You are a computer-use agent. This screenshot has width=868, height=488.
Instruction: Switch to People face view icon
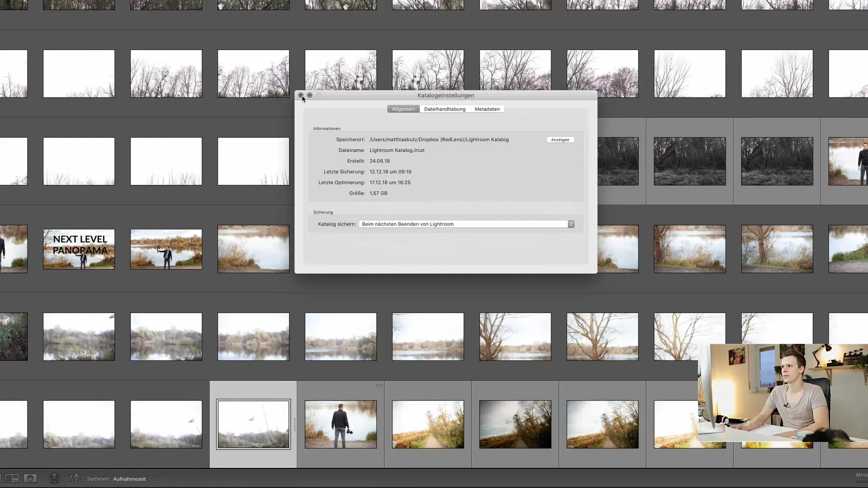30,478
